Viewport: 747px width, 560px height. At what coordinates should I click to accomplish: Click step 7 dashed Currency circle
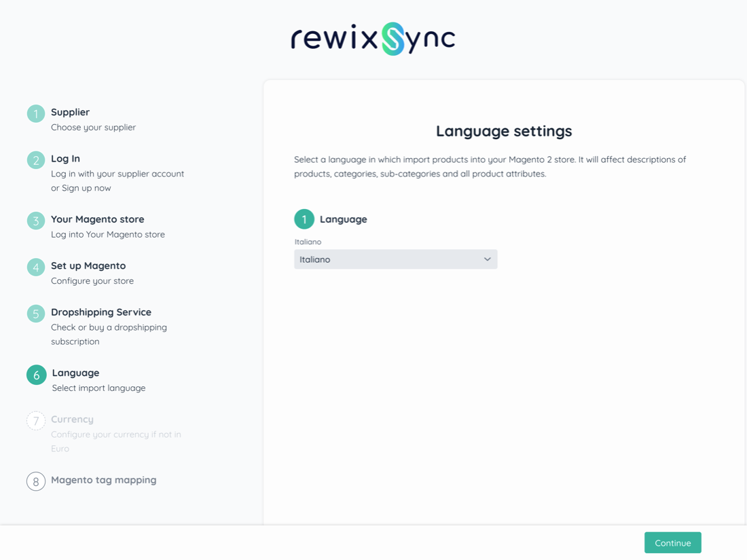point(36,421)
